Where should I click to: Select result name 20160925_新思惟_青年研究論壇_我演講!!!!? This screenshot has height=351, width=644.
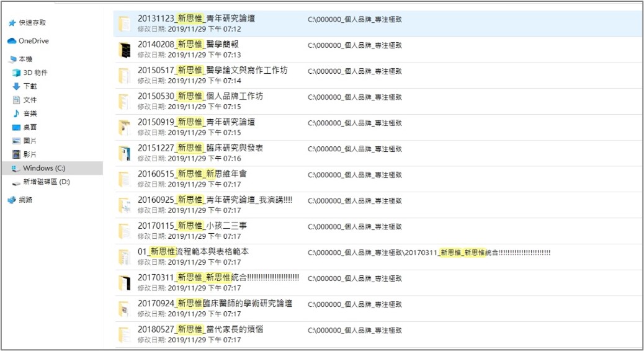[x=215, y=200]
